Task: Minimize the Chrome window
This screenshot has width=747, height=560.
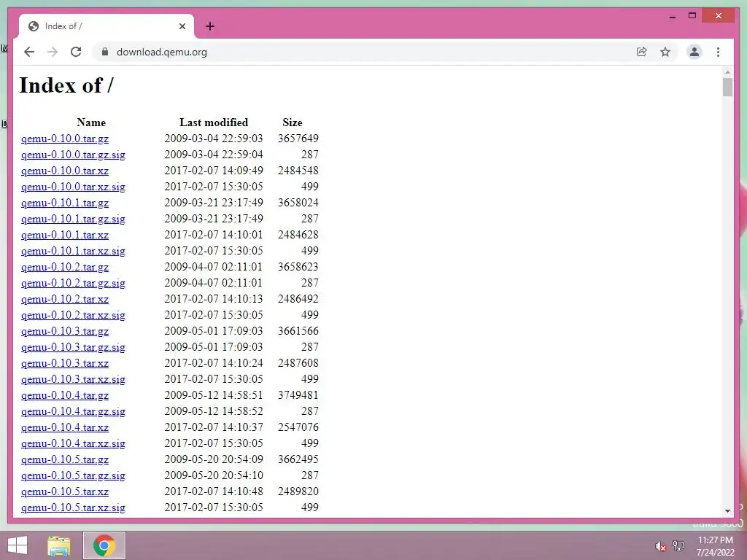Action: [x=672, y=16]
